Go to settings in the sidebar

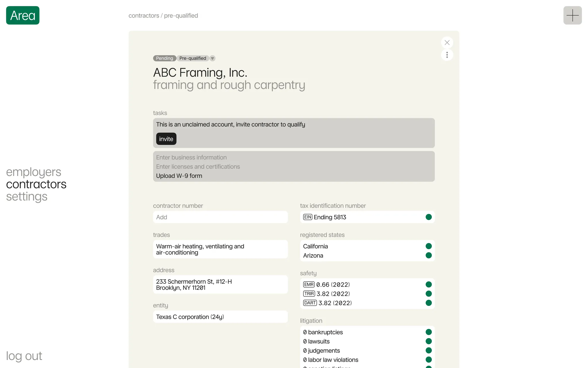pyautogui.click(x=27, y=197)
